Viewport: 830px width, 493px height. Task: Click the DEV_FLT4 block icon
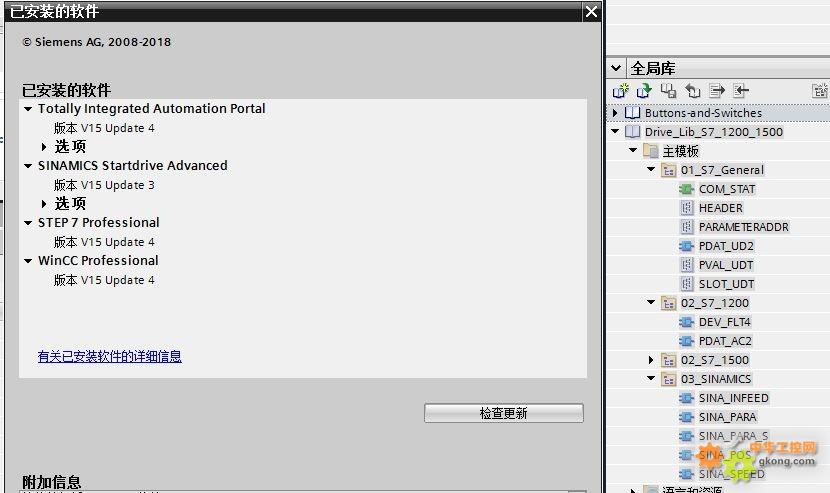(686, 322)
